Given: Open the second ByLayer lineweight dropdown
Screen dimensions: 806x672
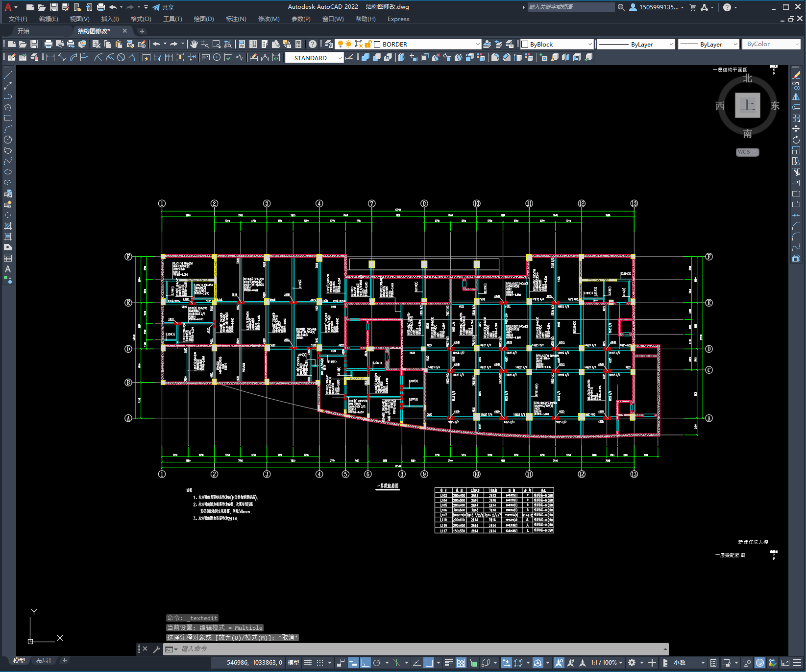Looking at the screenshot, I should point(735,44).
